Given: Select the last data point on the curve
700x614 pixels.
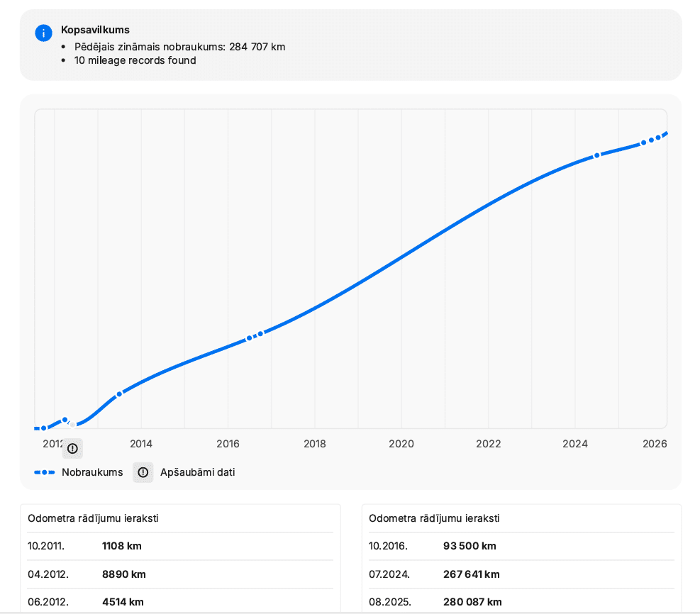Looking at the screenshot, I should pos(658,138).
